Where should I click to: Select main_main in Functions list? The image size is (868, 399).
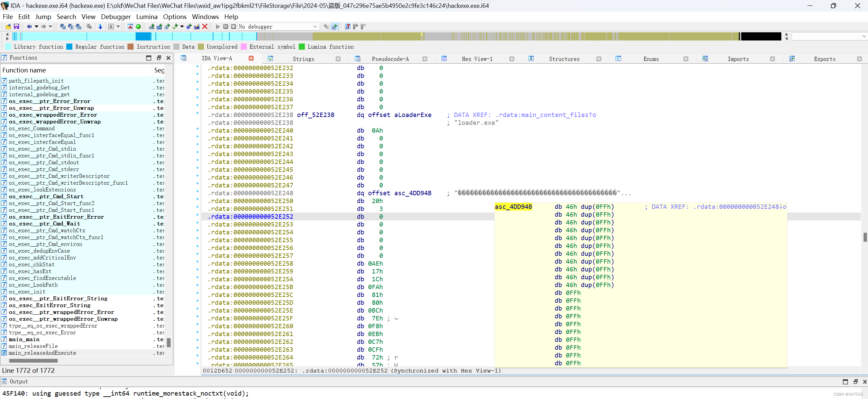pyautogui.click(x=24, y=339)
